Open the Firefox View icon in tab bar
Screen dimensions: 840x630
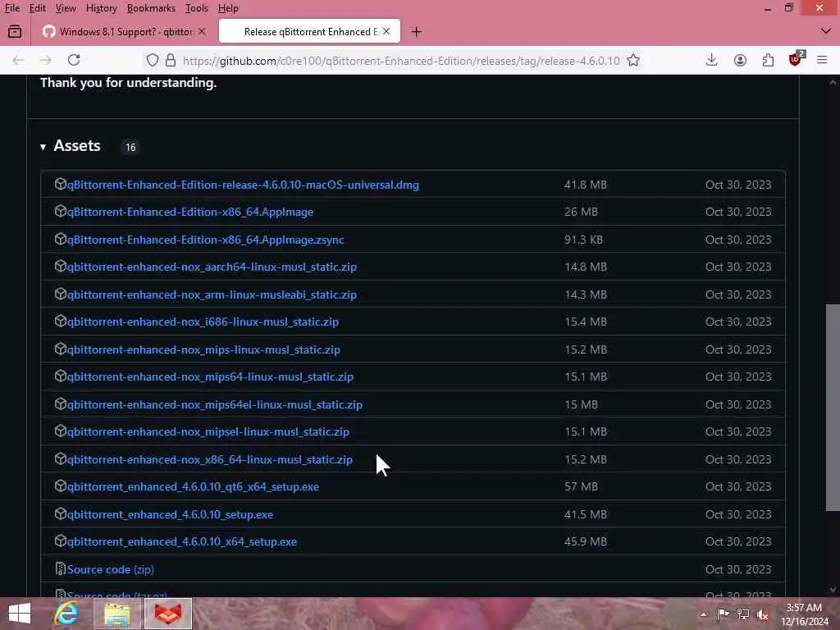coord(15,32)
